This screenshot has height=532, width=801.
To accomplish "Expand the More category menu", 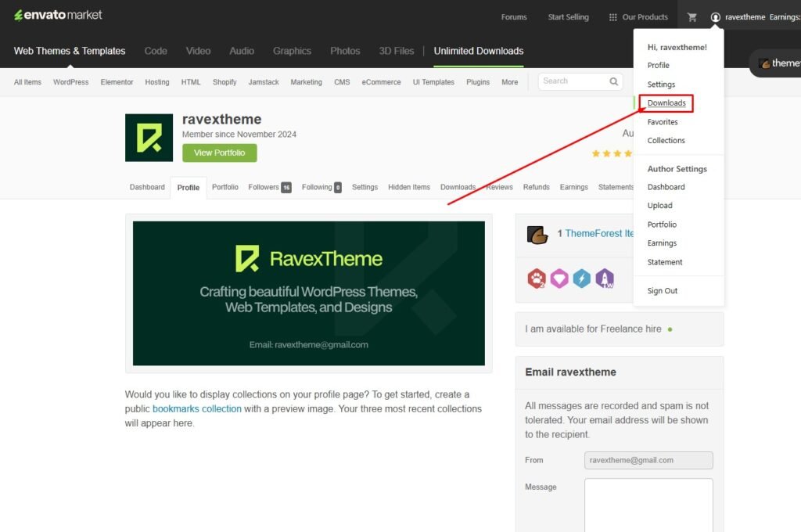I will tap(509, 82).
